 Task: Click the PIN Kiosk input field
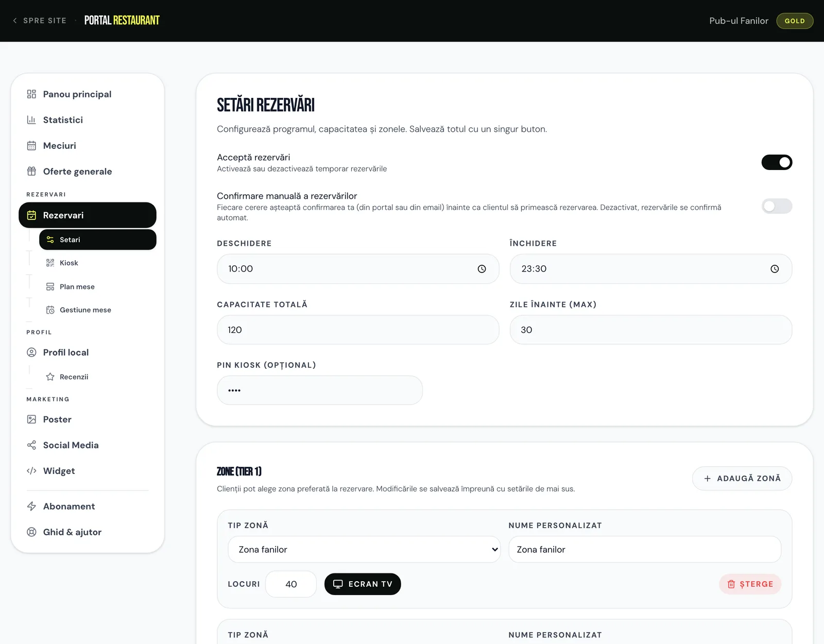tap(320, 391)
